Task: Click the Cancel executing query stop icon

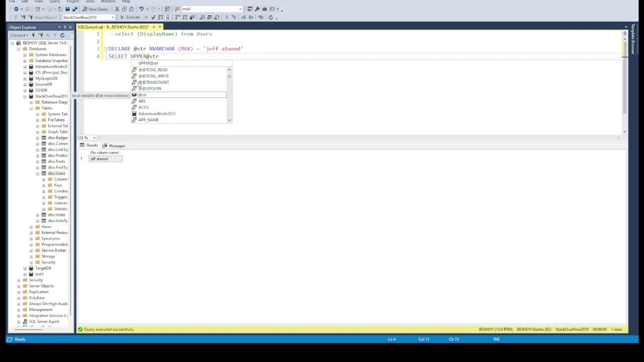Action: pyautogui.click(x=146, y=17)
